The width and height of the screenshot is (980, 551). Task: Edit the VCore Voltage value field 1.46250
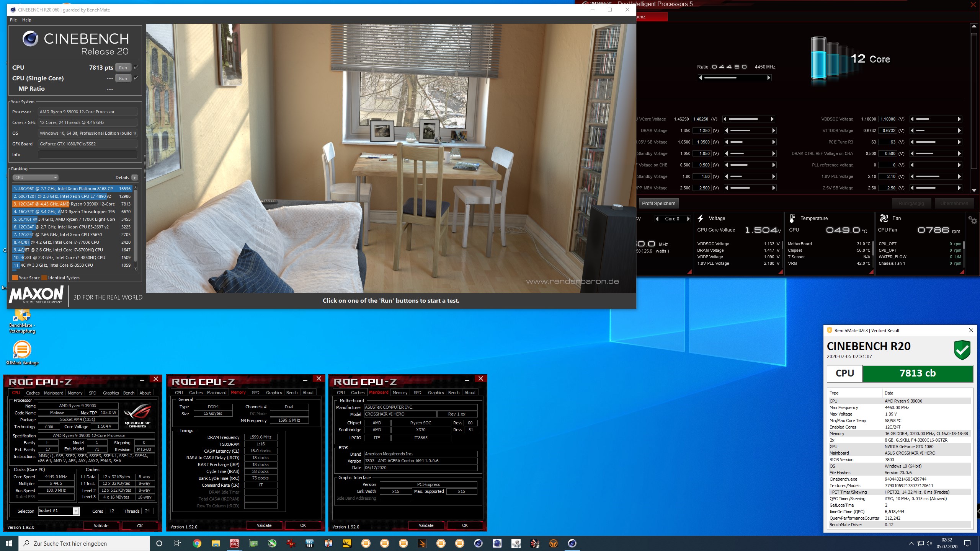click(x=701, y=119)
